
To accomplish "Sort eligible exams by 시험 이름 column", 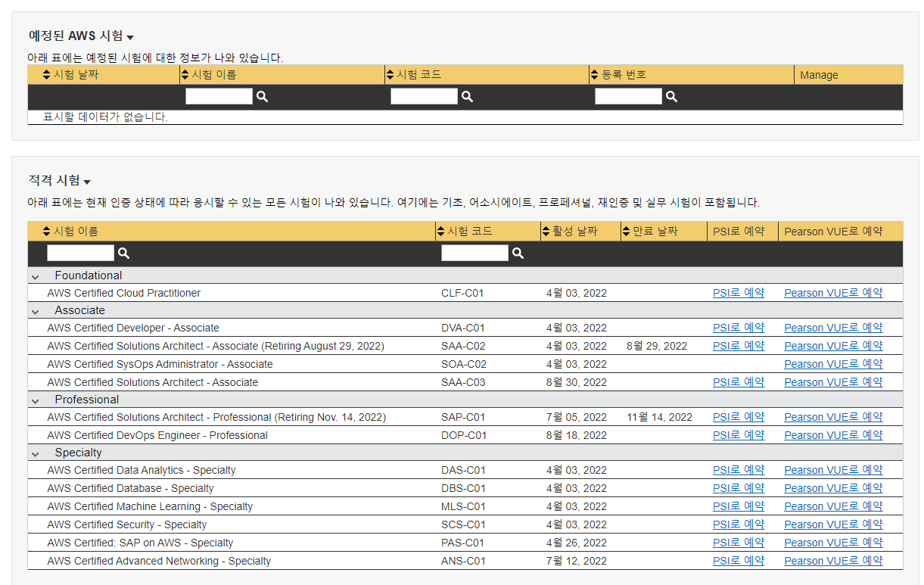I will [x=70, y=232].
